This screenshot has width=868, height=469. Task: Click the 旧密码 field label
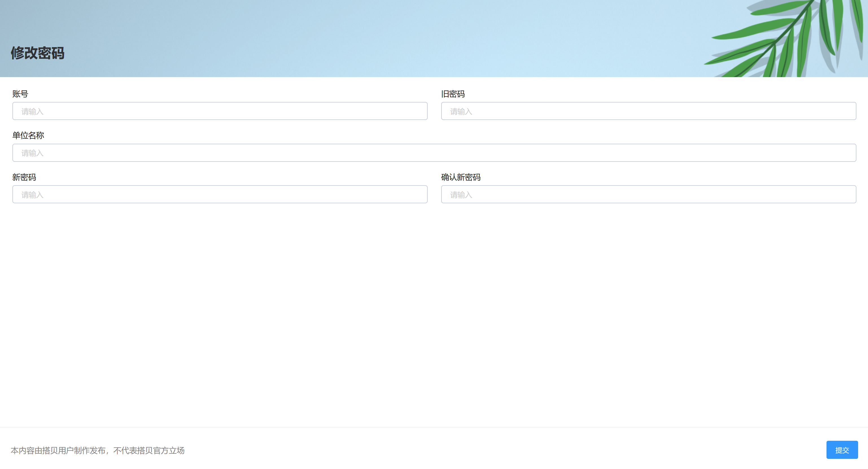point(452,94)
